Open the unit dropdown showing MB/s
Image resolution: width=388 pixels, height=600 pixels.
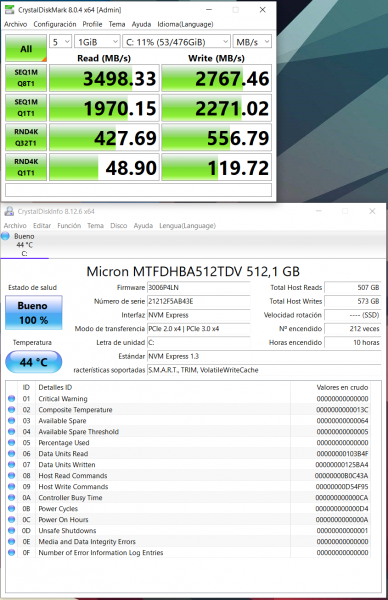coord(252,42)
